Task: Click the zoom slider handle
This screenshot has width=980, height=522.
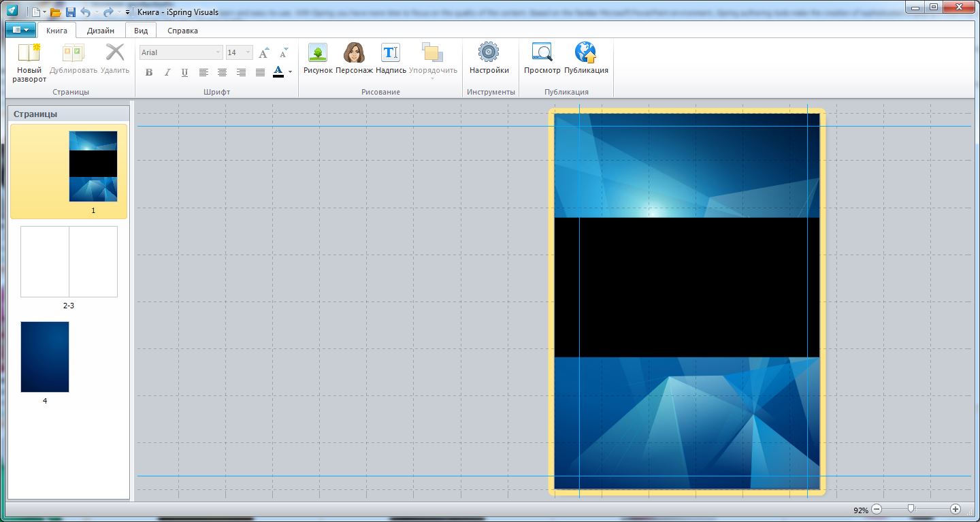Action: click(911, 508)
